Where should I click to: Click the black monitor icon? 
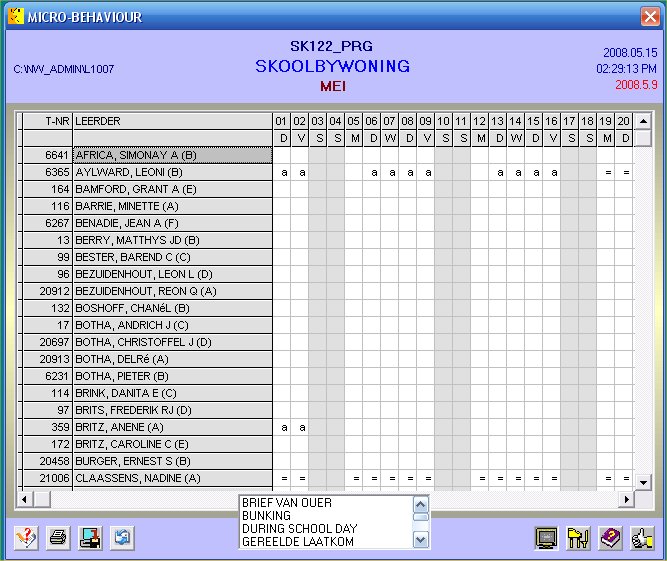pos(546,537)
